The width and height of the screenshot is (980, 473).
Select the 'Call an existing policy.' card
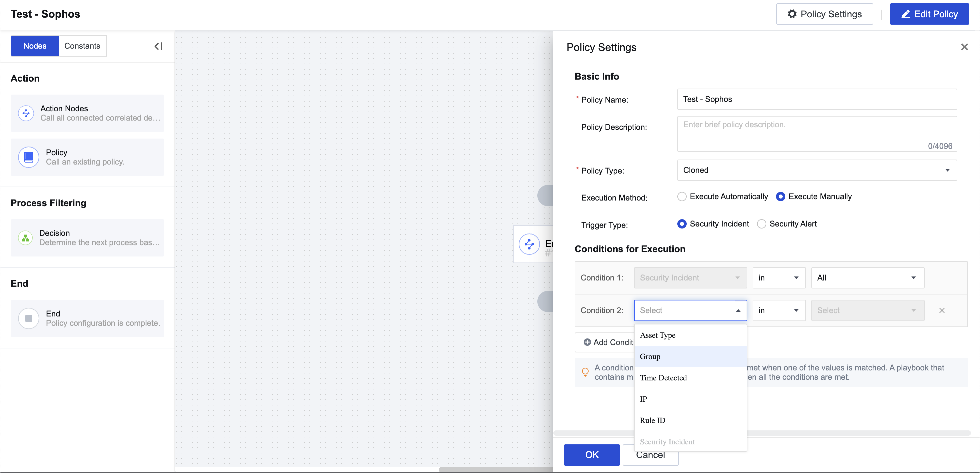pyautogui.click(x=87, y=157)
